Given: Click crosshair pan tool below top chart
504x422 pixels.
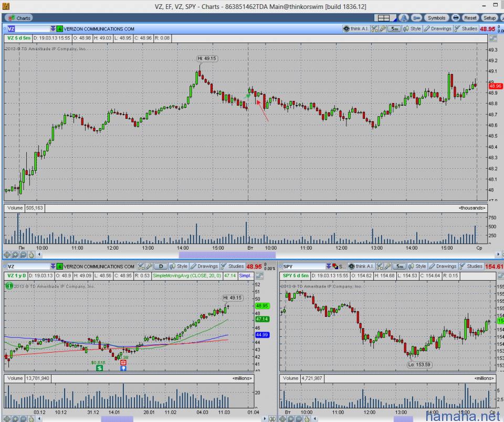Looking at the screenshot, I should (x=7, y=255).
